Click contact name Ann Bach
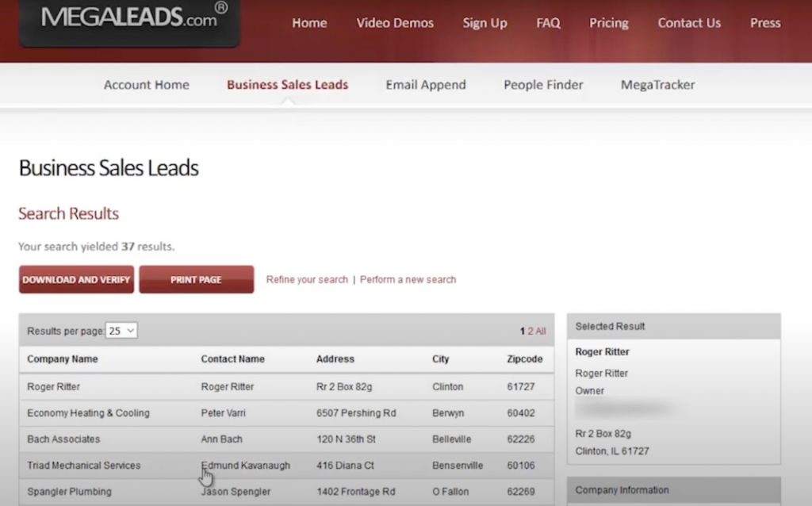 tap(222, 439)
